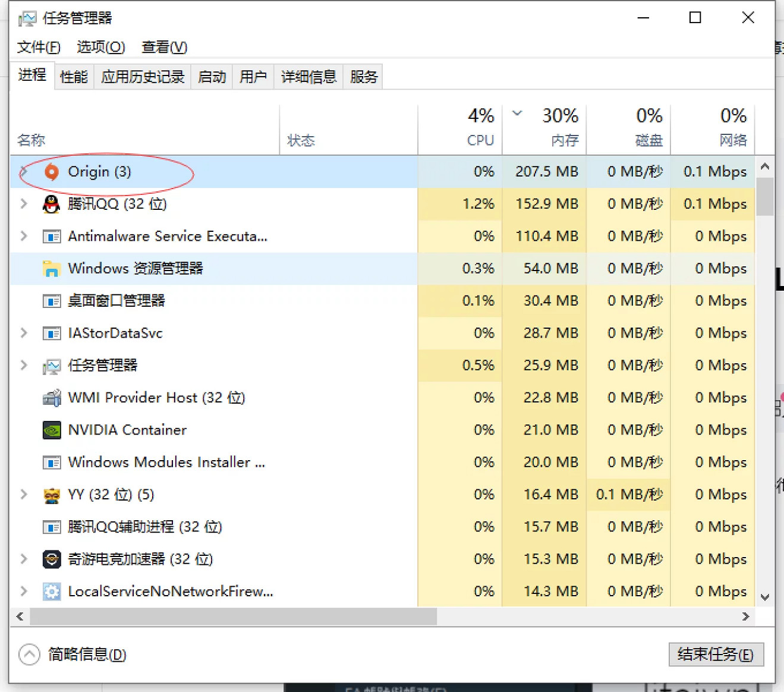Screen dimensions: 784x692
Task: Click the 任务管理器 process icon
Action: pos(52,365)
